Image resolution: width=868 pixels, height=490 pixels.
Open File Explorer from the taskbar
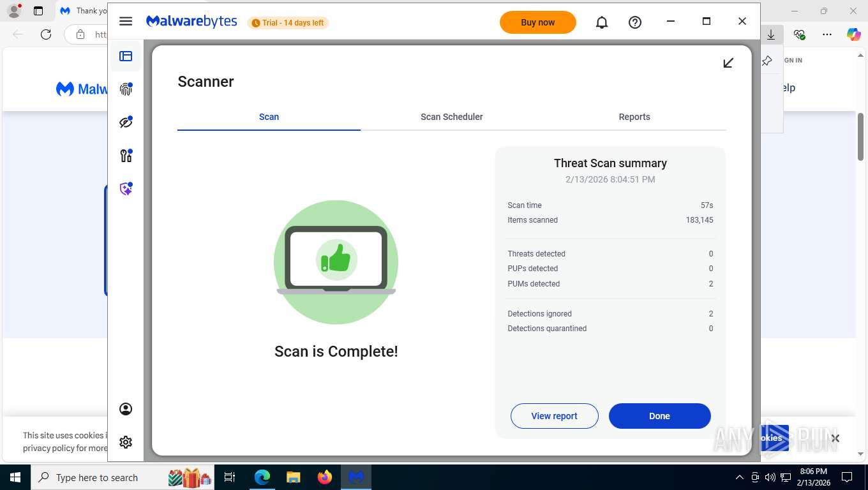coord(293,477)
